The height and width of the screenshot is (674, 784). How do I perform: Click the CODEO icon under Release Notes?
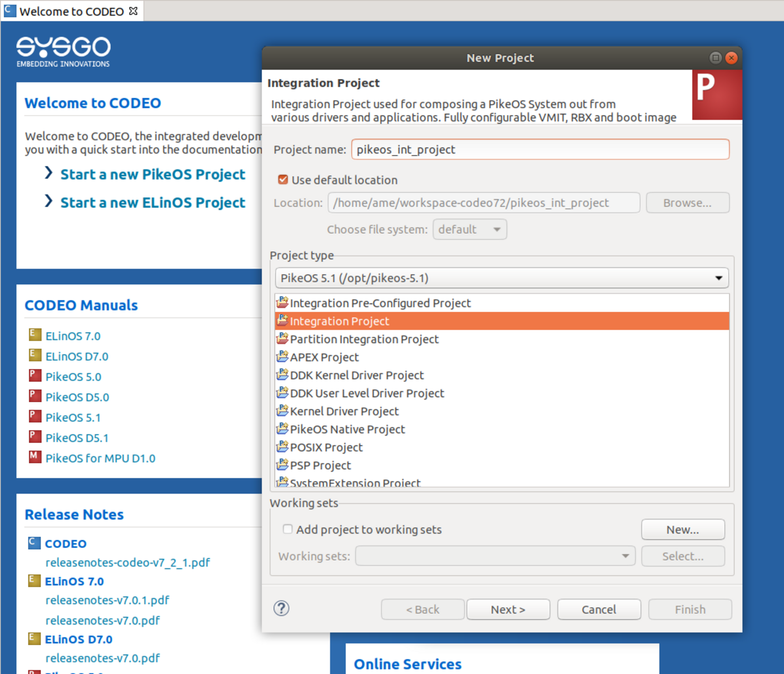[34, 542]
